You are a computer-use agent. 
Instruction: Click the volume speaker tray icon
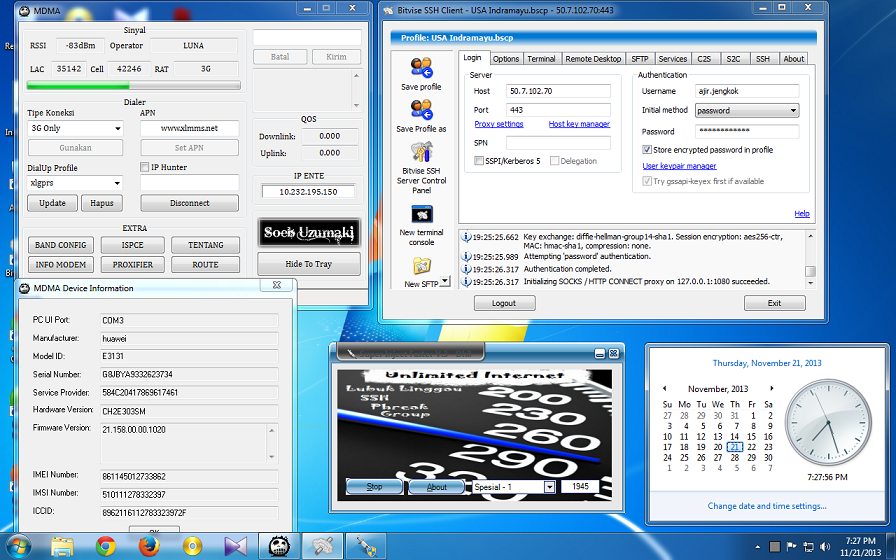825,546
